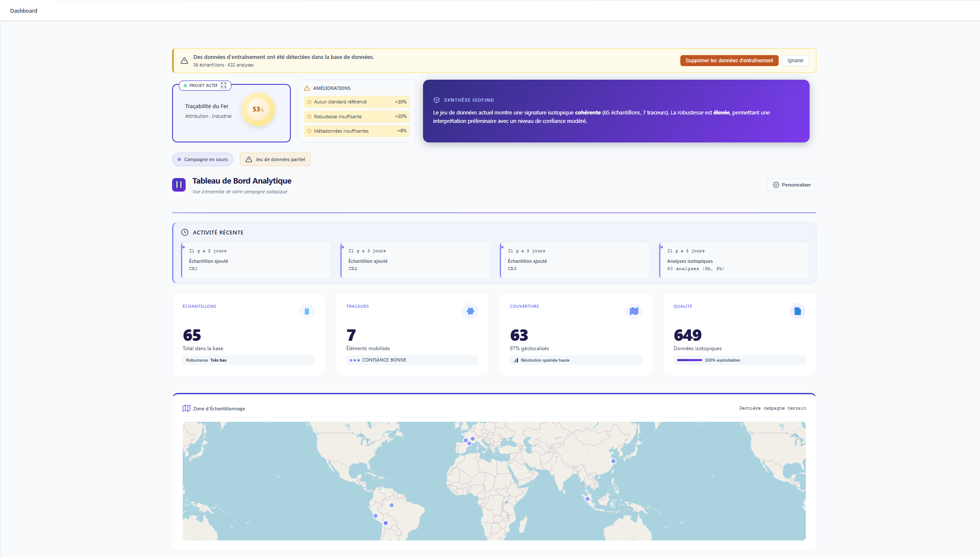Click the pause icon beside Tableau de Bord Analytique

pos(179,185)
